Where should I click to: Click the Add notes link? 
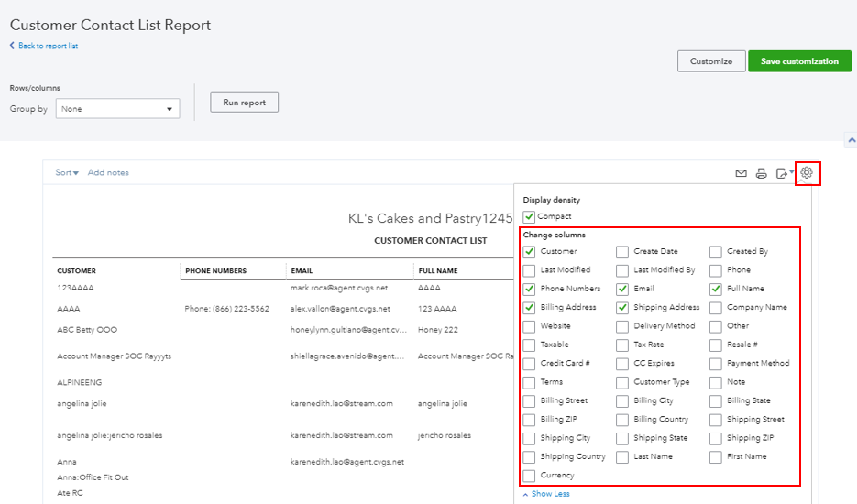(x=108, y=173)
